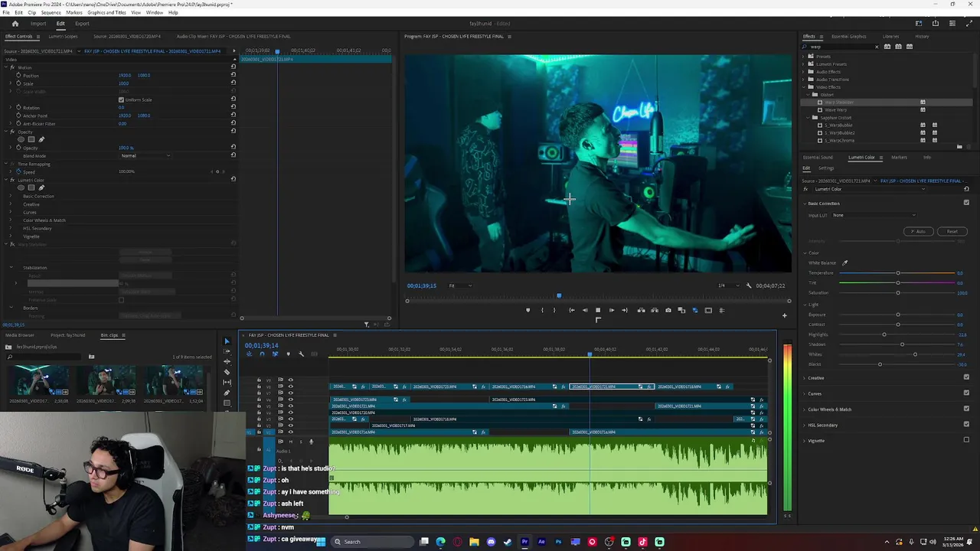Open the Sequence menu
The image size is (980, 551).
[x=51, y=12]
